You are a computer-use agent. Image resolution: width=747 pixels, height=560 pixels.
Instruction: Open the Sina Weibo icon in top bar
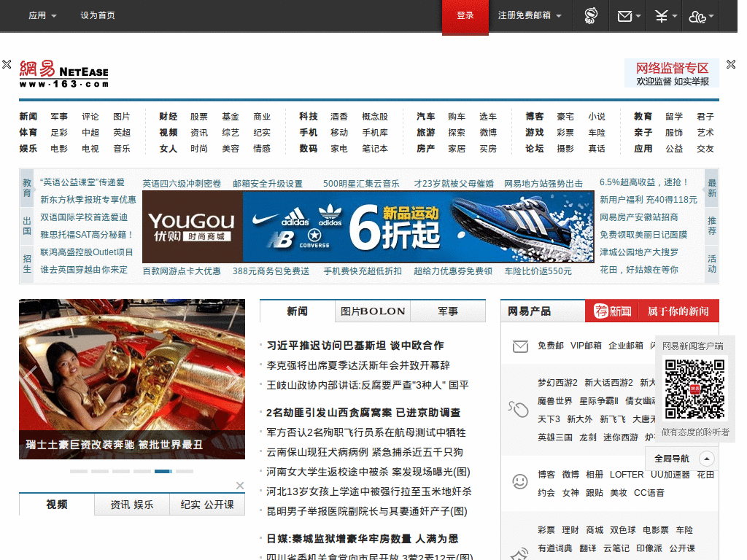click(591, 16)
